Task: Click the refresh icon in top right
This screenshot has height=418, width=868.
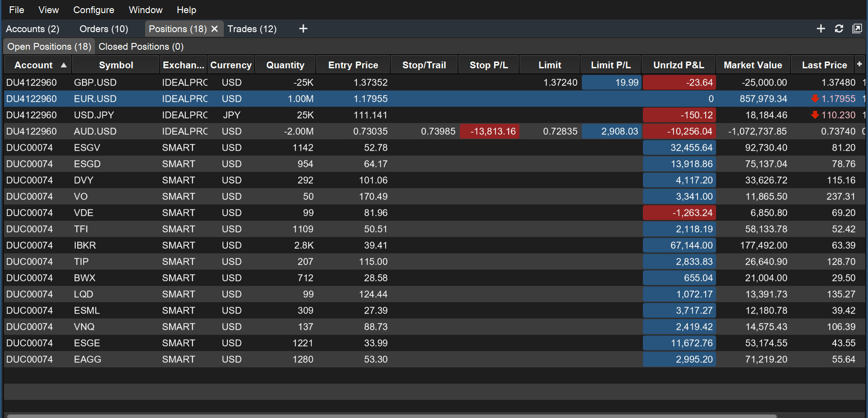Action: 839,29
